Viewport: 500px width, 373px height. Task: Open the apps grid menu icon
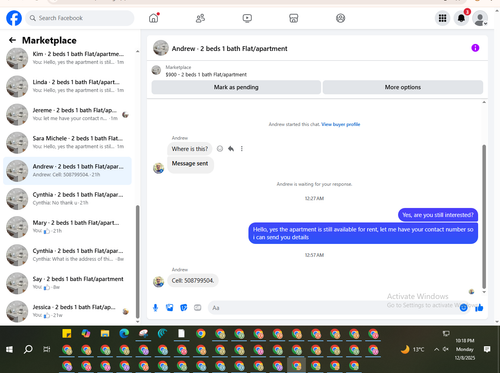click(x=442, y=18)
